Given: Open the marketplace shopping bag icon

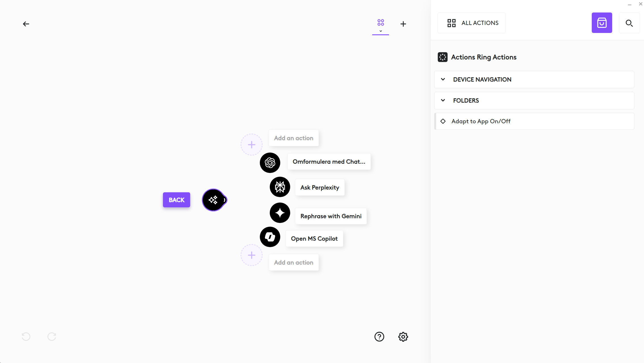Looking at the screenshot, I should pyautogui.click(x=602, y=23).
